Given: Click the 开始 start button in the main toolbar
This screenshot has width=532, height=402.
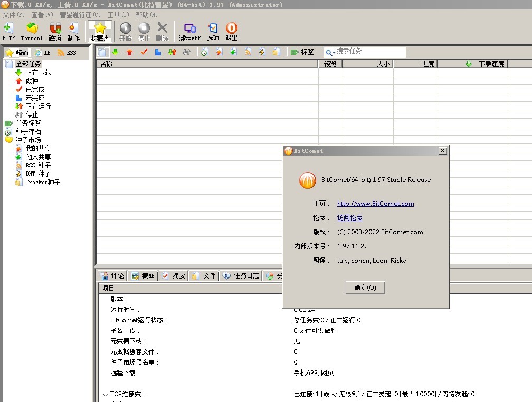Looking at the screenshot, I should pyautogui.click(x=125, y=32).
